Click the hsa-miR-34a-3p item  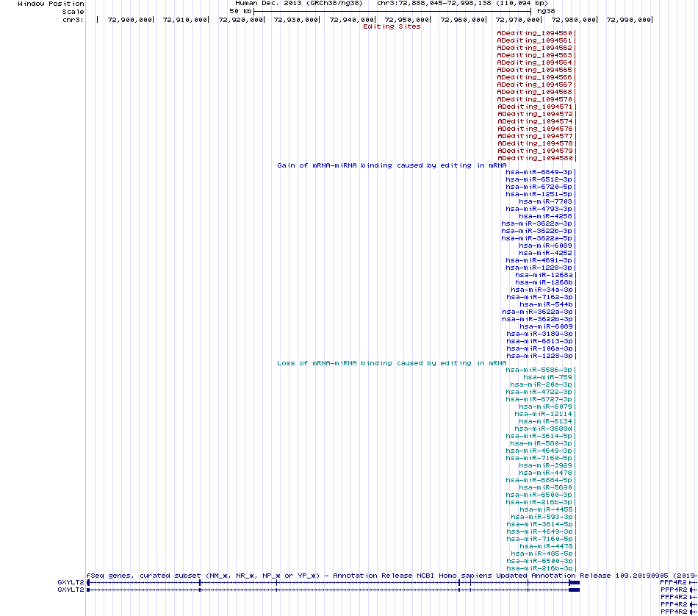click(x=542, y=290)
